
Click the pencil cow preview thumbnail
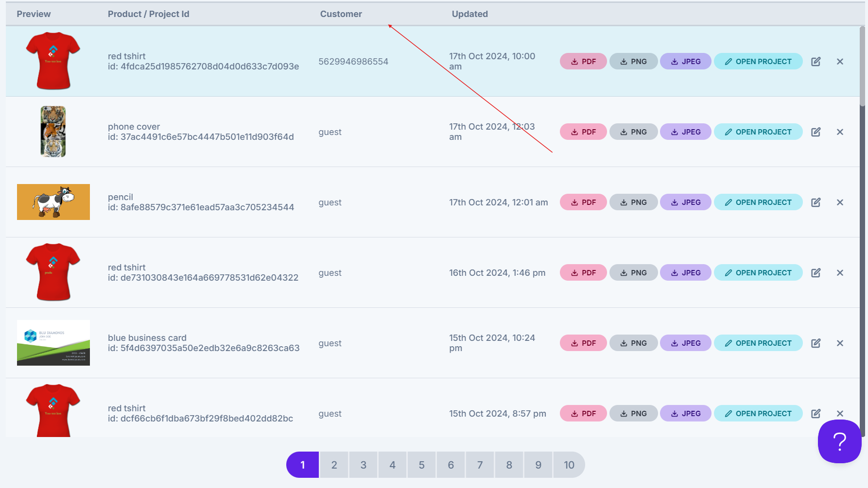pyautogui.click(x=53, y=202)
